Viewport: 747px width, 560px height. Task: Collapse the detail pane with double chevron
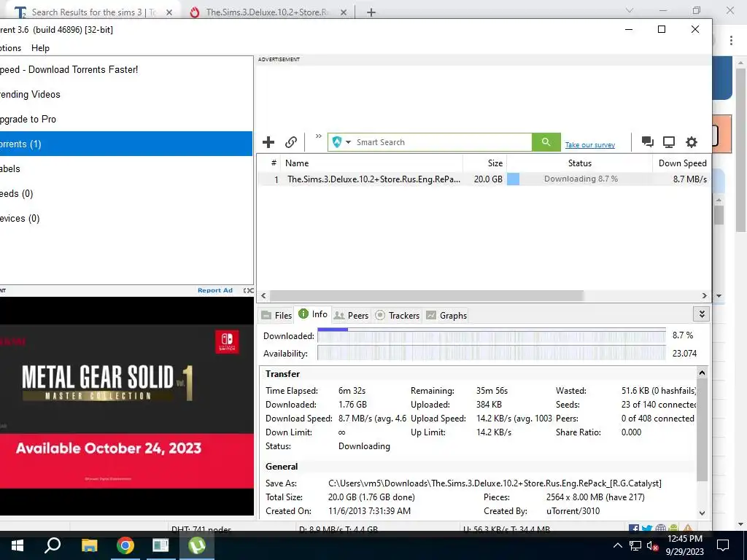coord(701,314)
